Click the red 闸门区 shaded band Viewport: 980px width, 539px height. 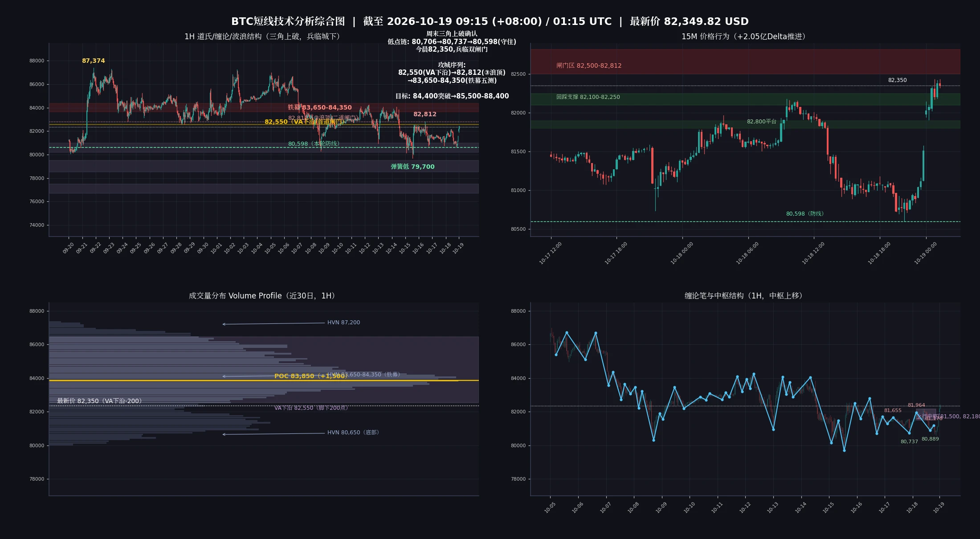(x=745, y=61)
